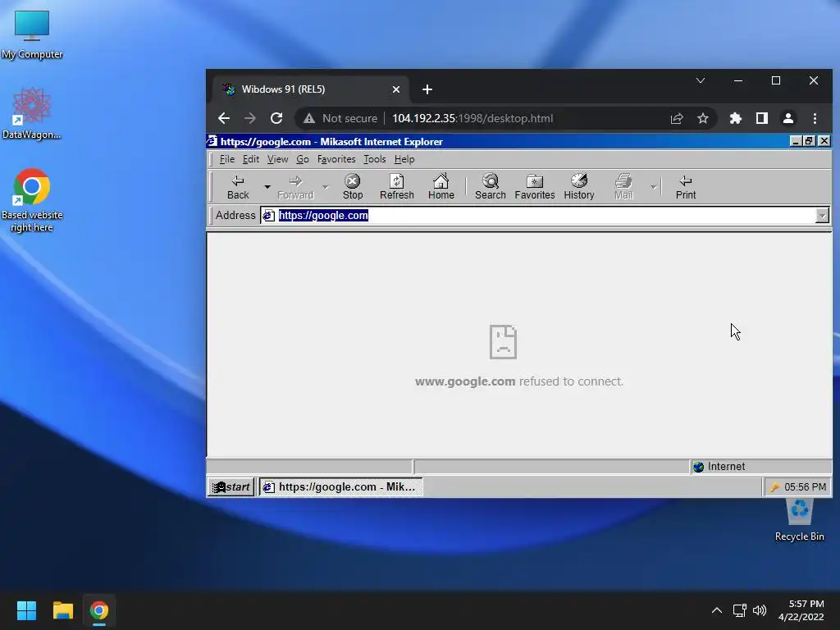Screen dimensions: 840x630
Task: Open the Address bar dropdown list
Action: [x=822, y=216]
